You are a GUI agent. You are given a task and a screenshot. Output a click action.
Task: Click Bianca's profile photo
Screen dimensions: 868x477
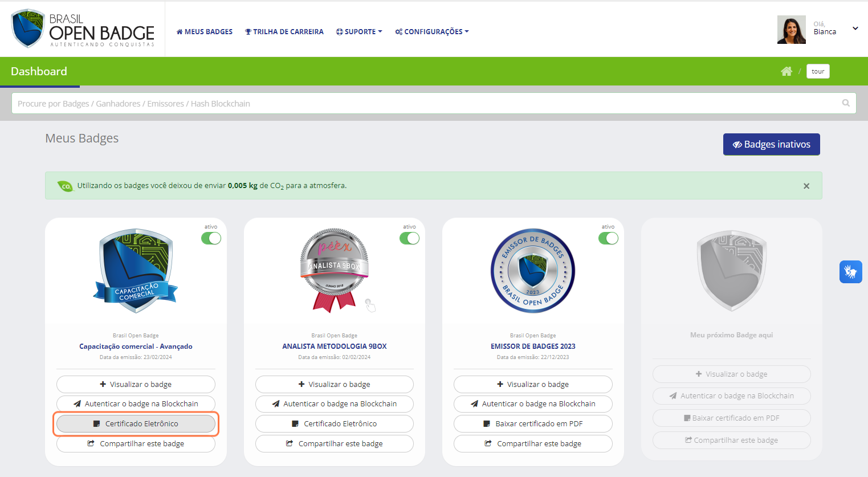click(x=792, y=30)
